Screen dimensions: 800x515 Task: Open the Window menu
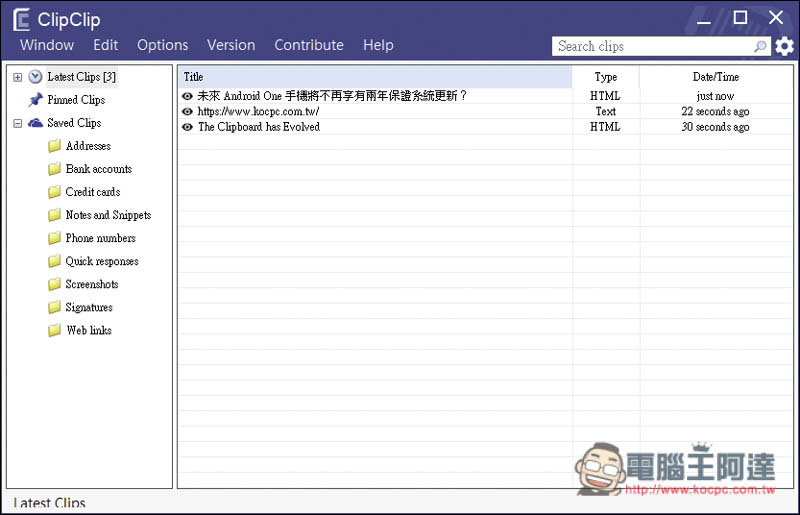click(47, 45)
